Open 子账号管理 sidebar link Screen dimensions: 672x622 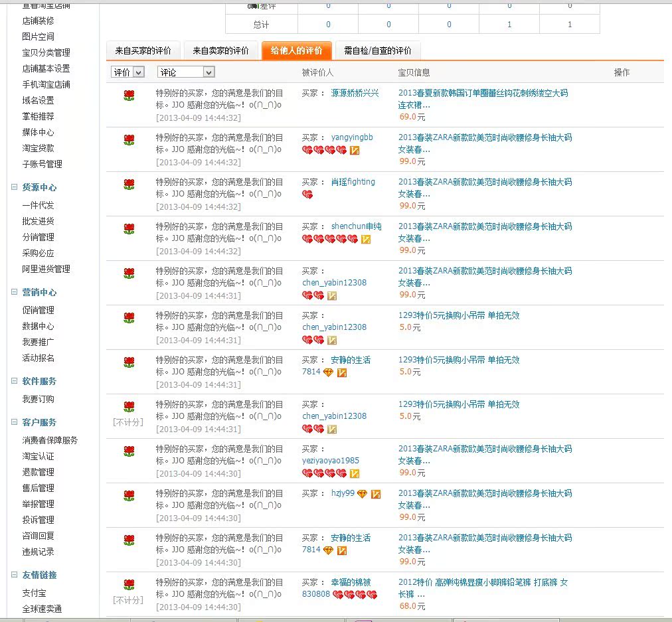[x=42, y=164]
